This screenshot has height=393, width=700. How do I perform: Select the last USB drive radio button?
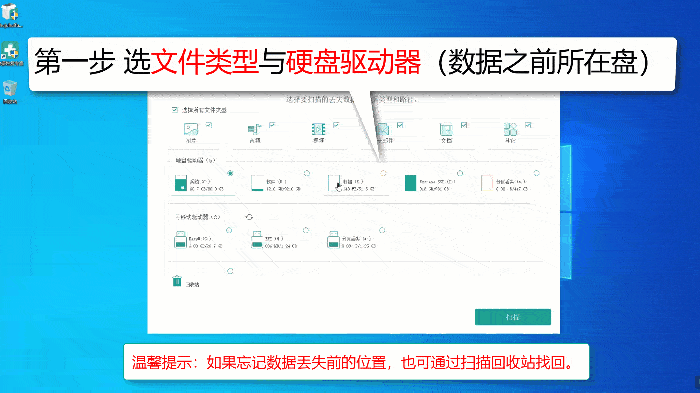pos(382,230)
